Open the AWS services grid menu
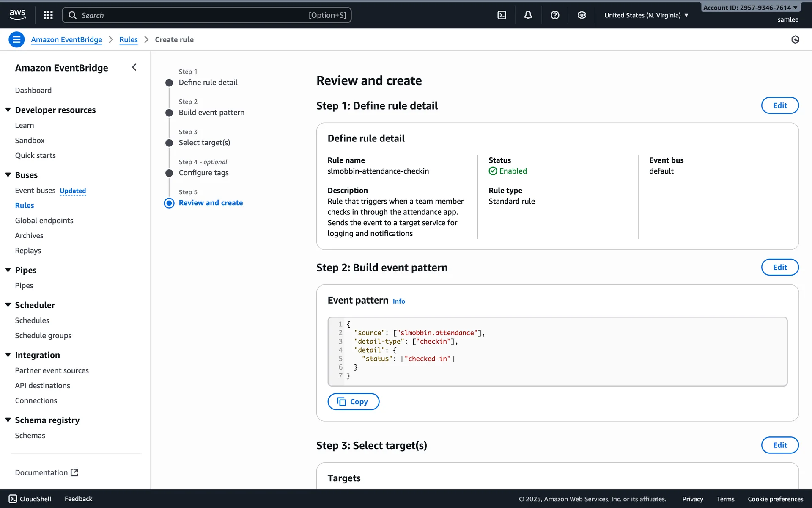 [x=48, y=15]
